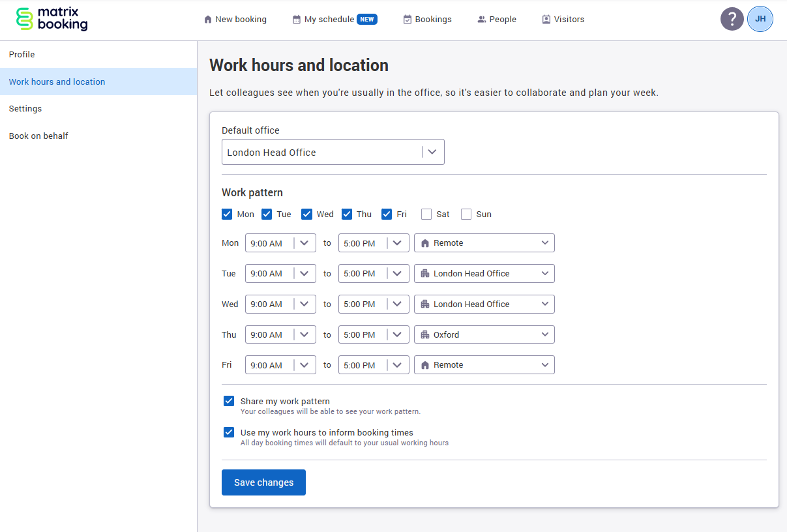Click the building icon in Wednesday's location

pos(425,304)
